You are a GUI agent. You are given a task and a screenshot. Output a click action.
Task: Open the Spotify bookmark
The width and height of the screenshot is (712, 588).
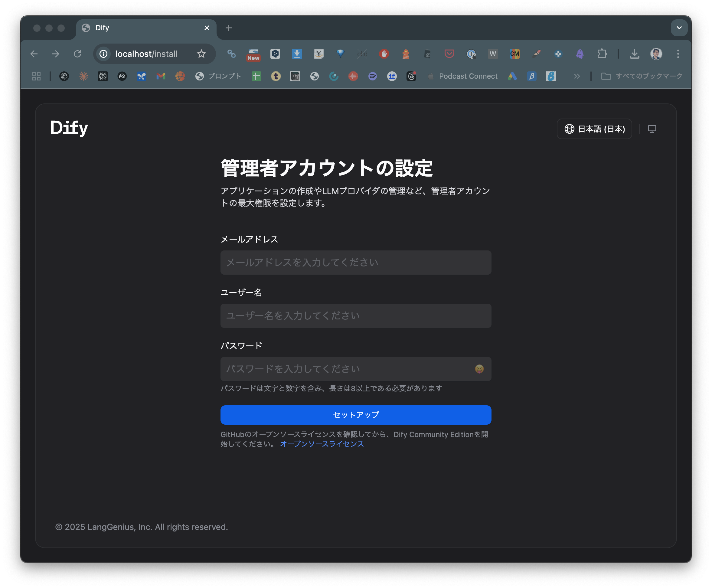click(x=372, y=76)
